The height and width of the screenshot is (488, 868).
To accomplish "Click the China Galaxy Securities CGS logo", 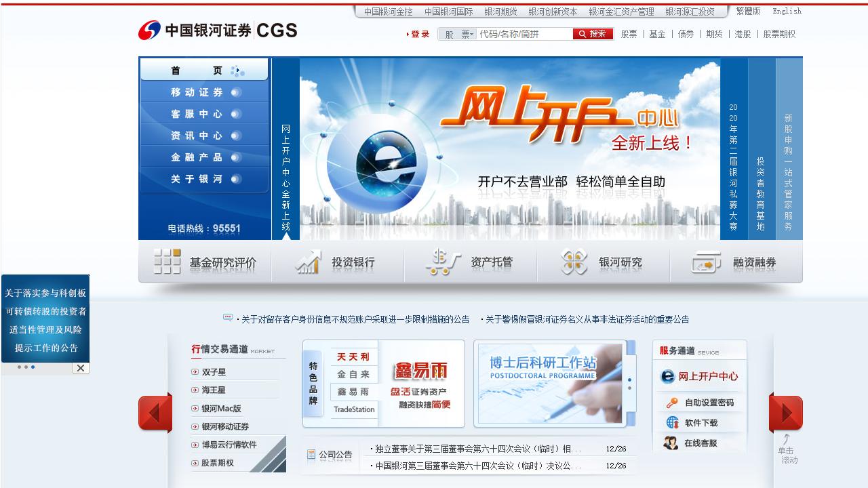I will coord(218,30).
